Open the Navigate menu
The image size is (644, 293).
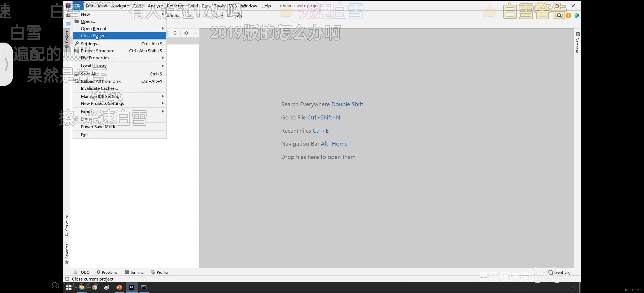tap(120, 6)
